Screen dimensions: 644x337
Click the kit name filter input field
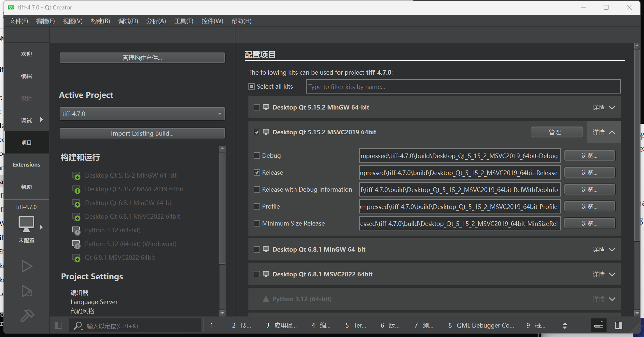tap(463, 87)
